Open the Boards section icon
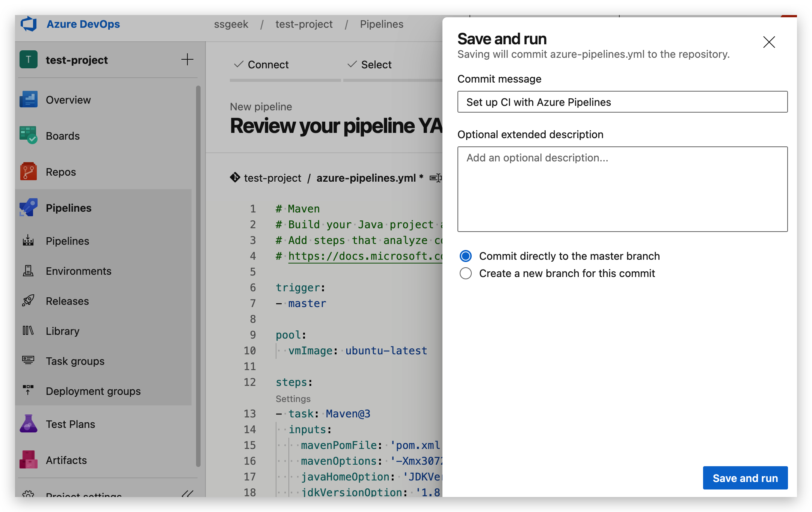 click(x=29, y=136)
